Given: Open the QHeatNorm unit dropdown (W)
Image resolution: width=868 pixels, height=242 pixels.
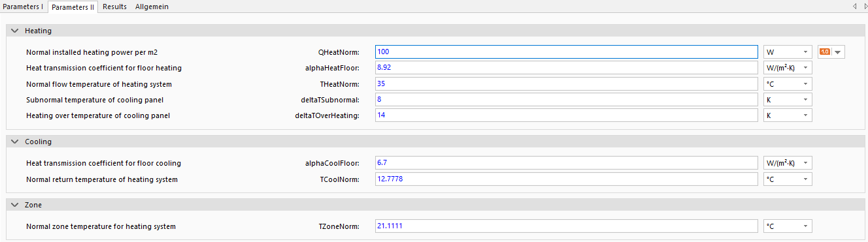Looking at the screenshot, I should [x=788, y=52].
